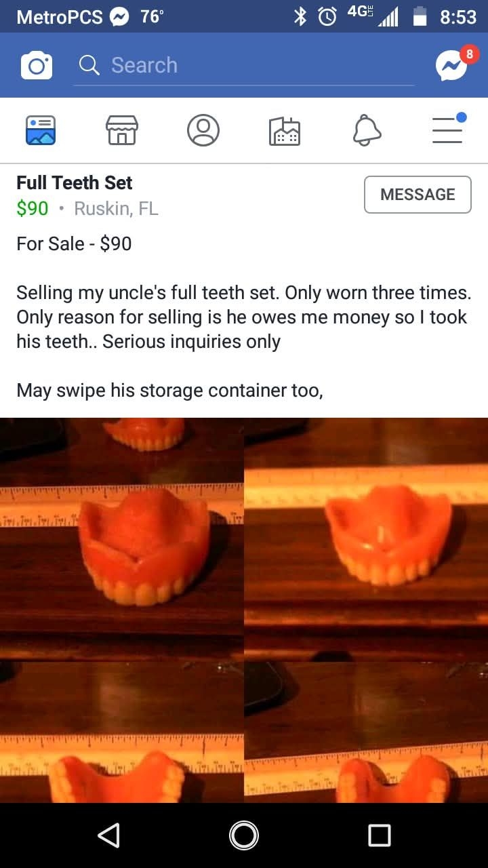Viewport: 488px width, 868px height.
Task: View the bottom-left dentures photo
Action: 121,732
